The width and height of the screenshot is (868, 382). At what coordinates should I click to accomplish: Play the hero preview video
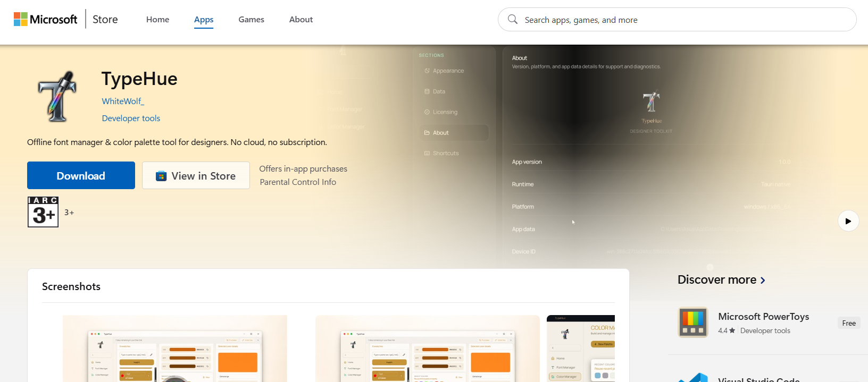click(848, 221)
